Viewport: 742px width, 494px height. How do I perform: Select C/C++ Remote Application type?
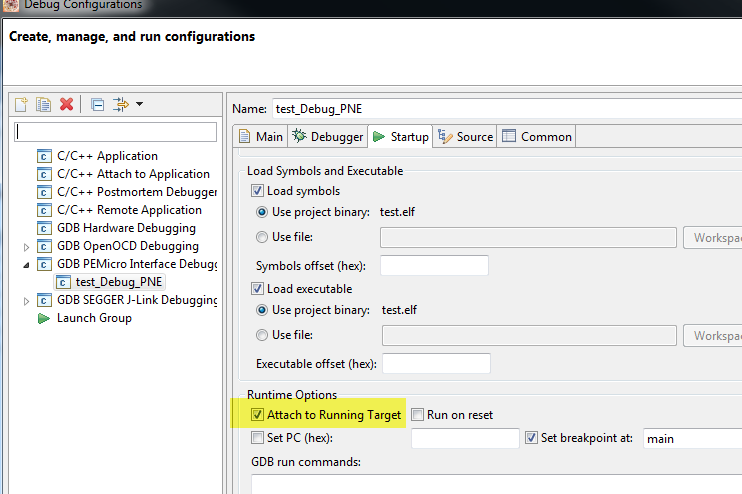click(x=129, y=210)
